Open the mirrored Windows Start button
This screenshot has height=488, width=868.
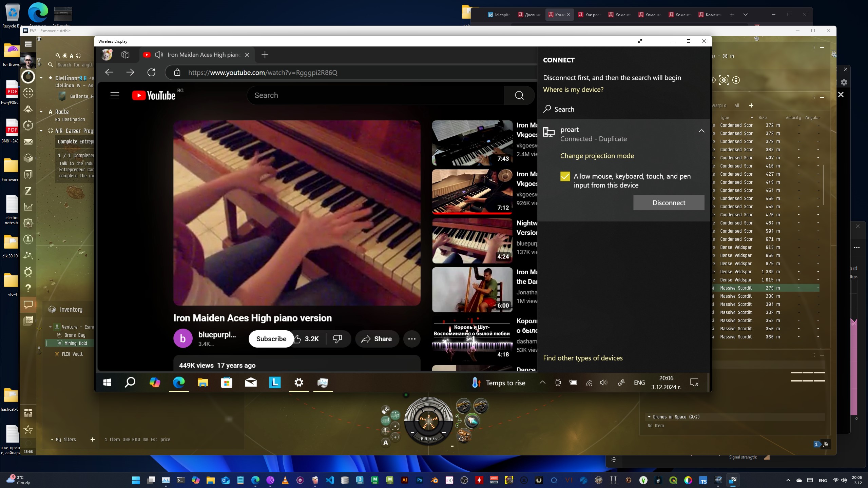107,383
